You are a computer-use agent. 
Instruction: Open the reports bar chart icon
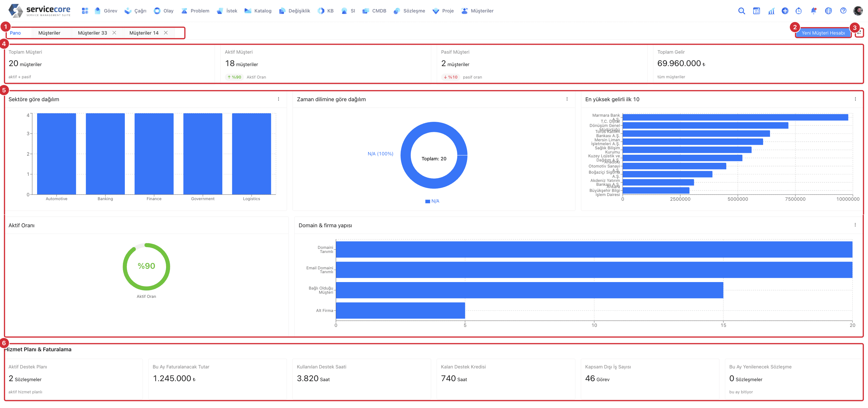(x=771, y=11)
